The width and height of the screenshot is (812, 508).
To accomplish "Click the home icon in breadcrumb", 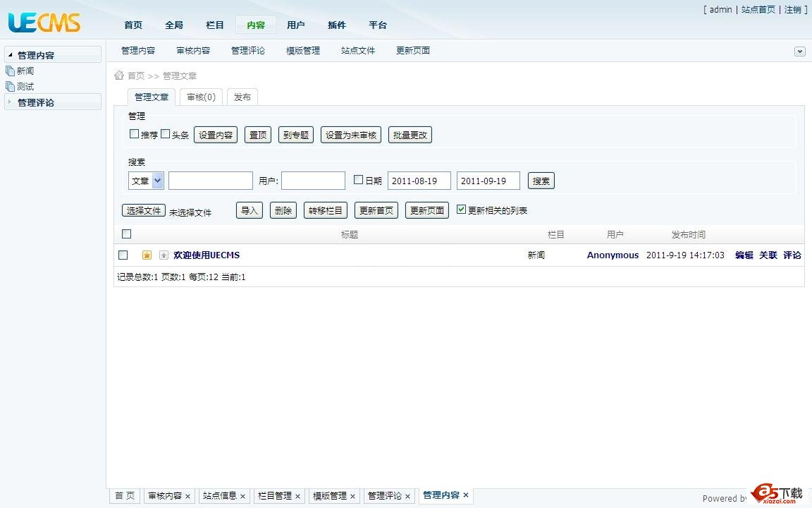I will (x=119, y=75).
